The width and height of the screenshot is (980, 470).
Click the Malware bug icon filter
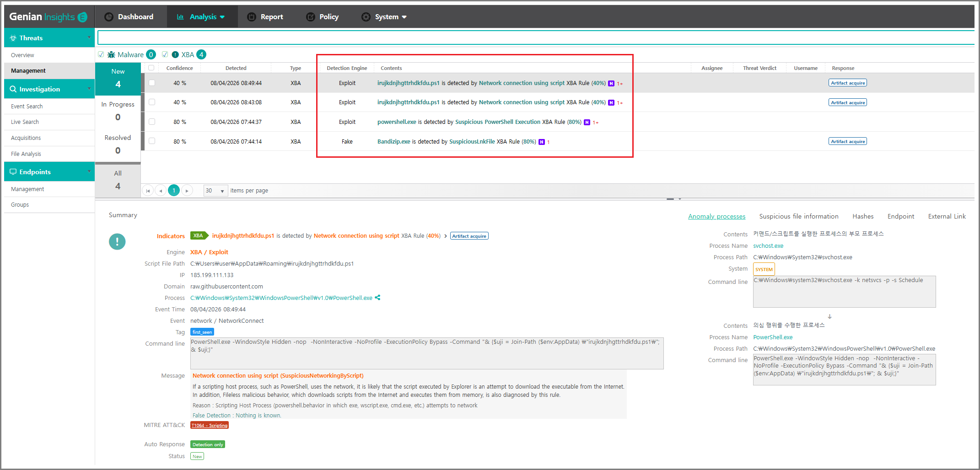pyautogui.click(x=111, y=55)
